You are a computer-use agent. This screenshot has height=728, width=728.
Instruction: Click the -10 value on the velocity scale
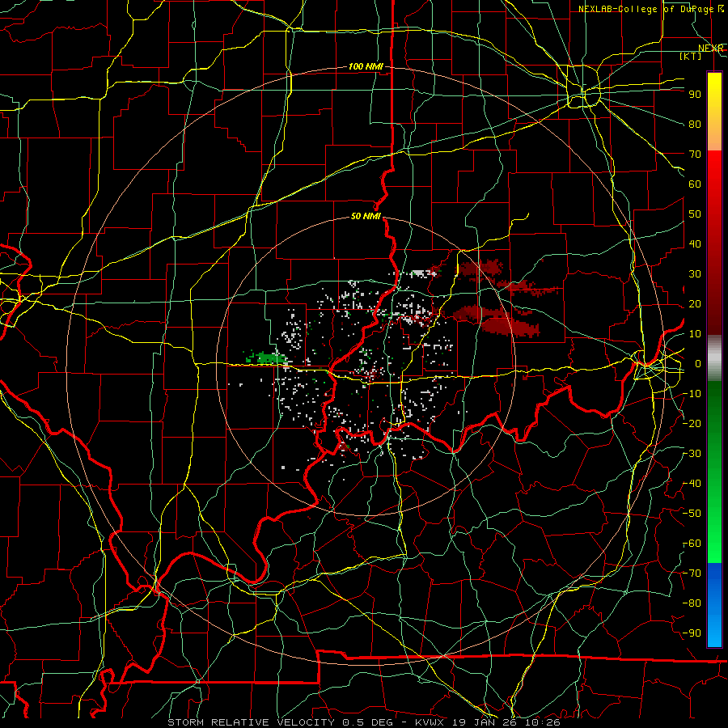click(x=692, y=394)
